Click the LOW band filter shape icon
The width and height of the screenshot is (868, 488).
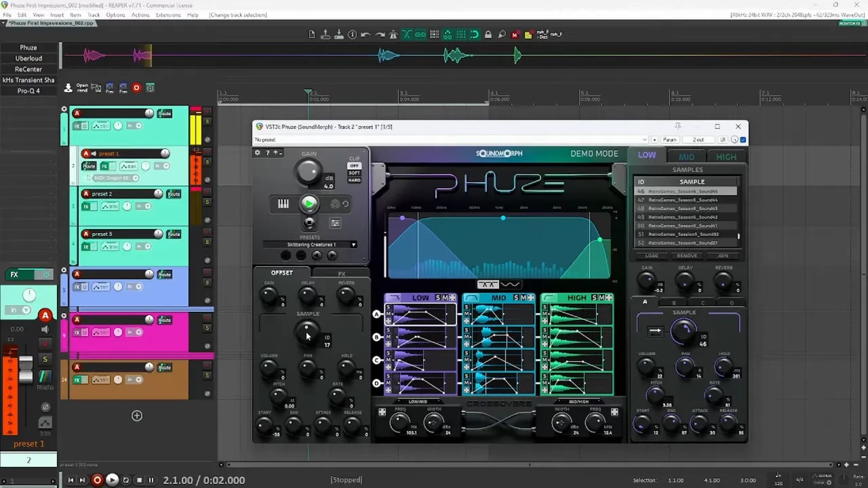click(x=395, y=298)
